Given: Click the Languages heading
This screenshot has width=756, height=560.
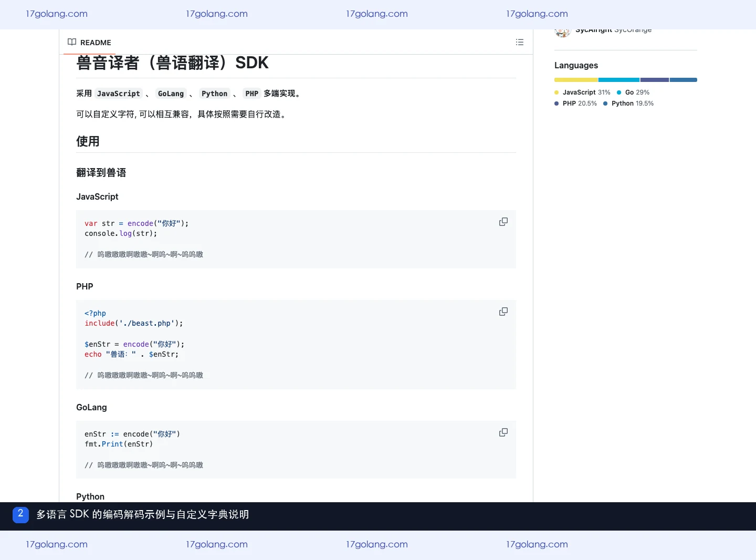Looking at the screenshot, I should pos(576,65).
